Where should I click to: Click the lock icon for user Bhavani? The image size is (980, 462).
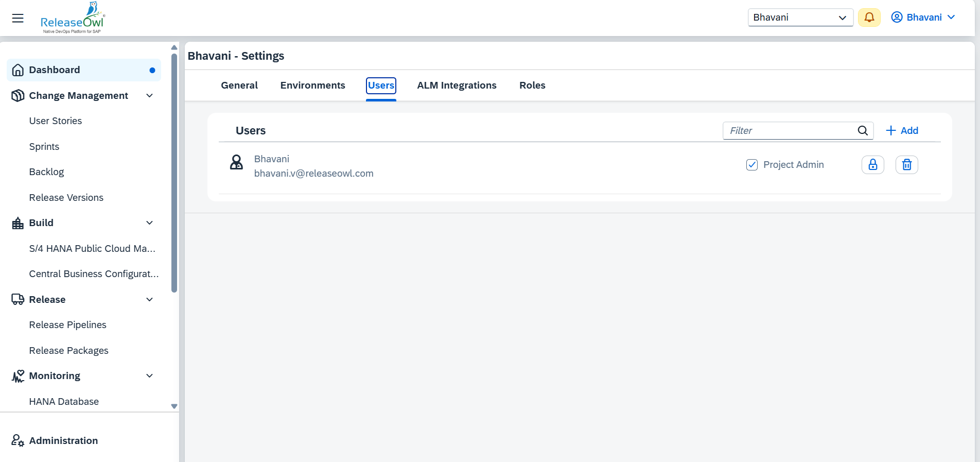[872, 165]
